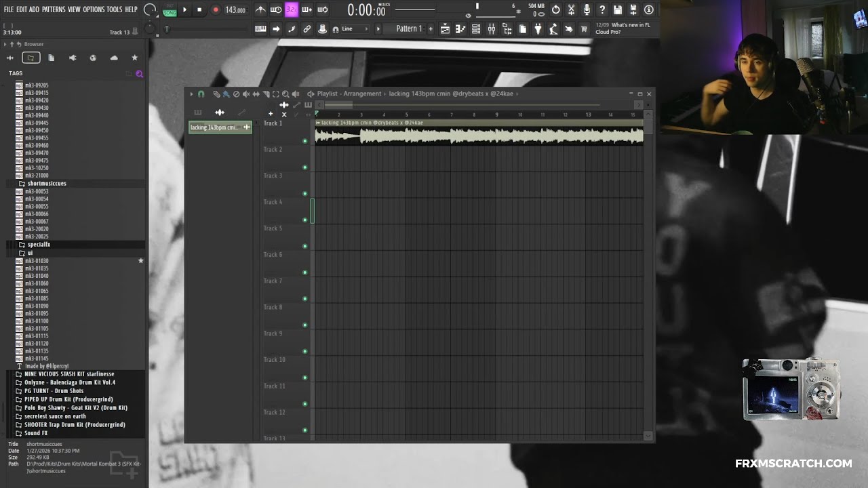The width and height of the screenshot is (868, 488).
Task: Click the stop button in transport
Action: click(199, 9)
